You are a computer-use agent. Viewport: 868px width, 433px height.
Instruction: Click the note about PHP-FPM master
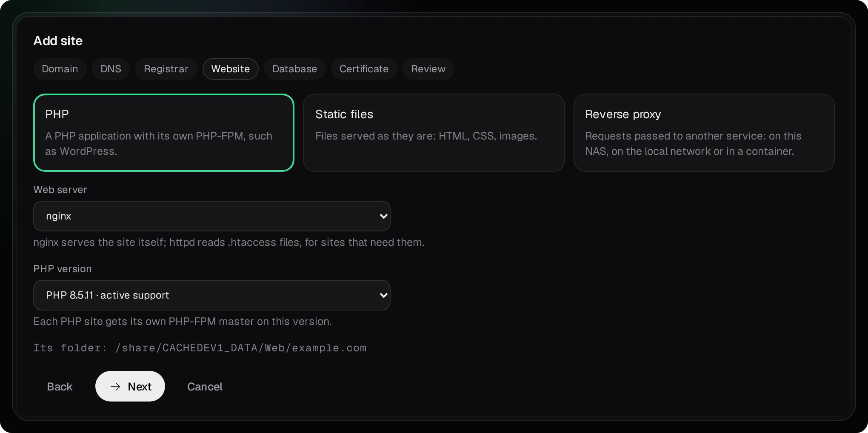click(183, 322)
